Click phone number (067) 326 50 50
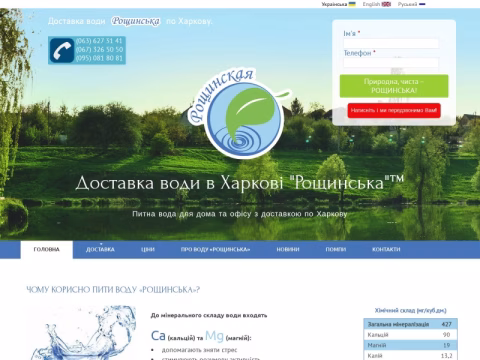480x360 pixels. tap(99, 49)
